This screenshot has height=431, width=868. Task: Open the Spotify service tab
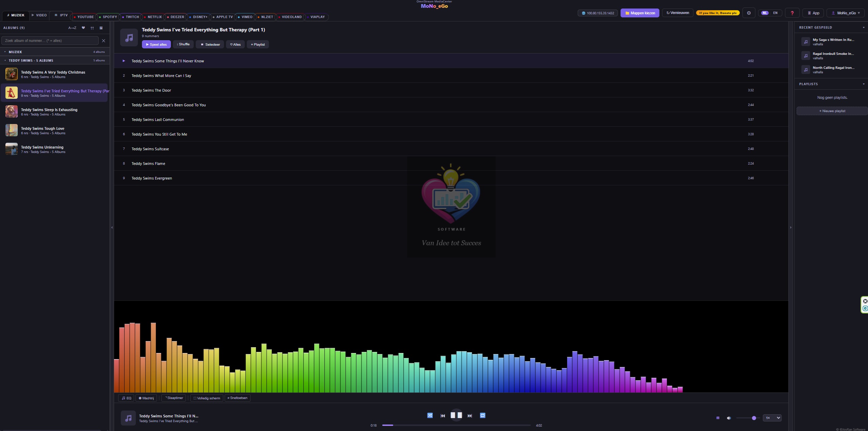108,17
